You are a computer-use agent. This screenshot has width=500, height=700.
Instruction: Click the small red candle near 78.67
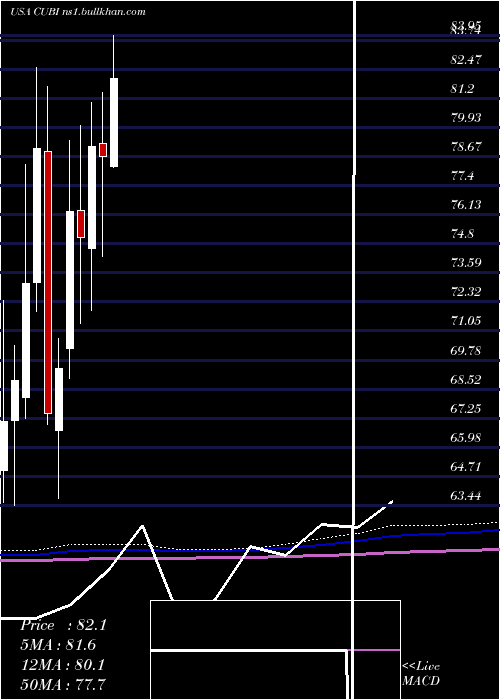point(103,150)
